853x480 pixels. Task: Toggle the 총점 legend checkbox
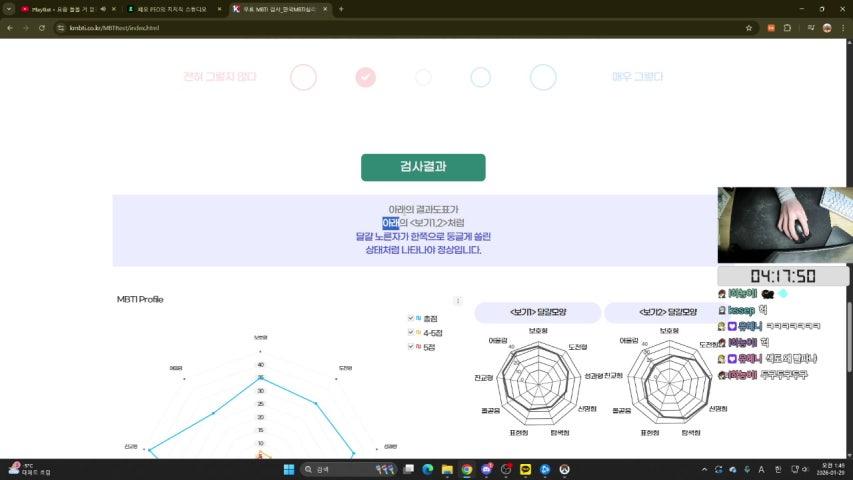point(411,318)
